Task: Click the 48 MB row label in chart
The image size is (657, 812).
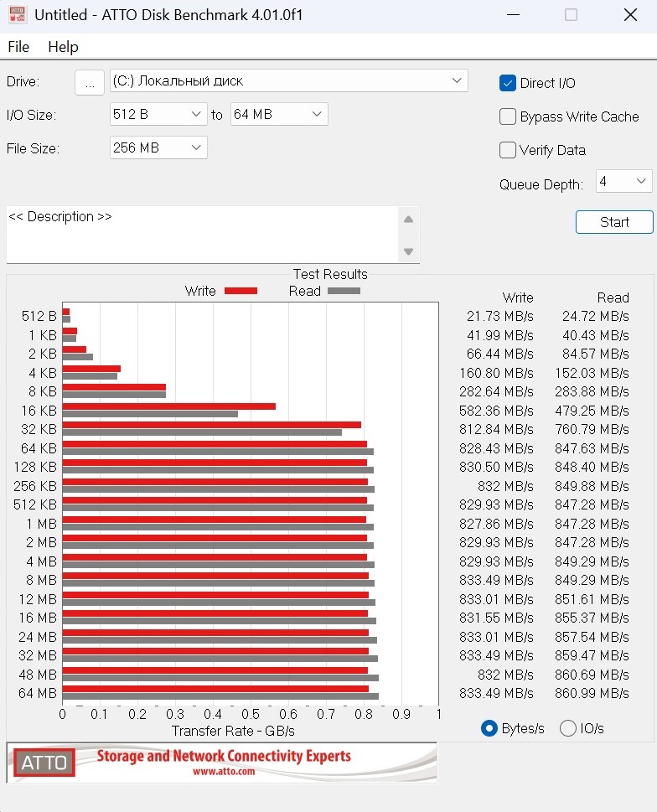Action: point(38,675)
